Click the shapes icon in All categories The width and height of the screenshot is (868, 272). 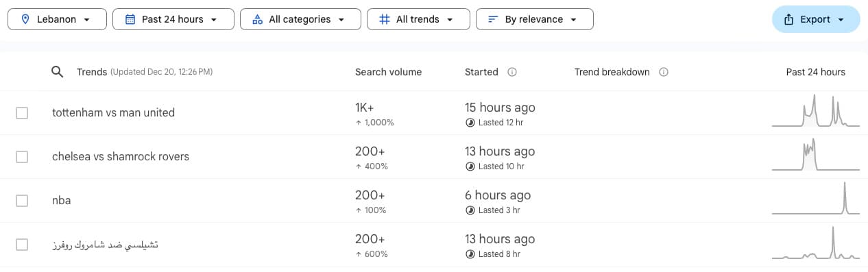[x=257, y=19]
